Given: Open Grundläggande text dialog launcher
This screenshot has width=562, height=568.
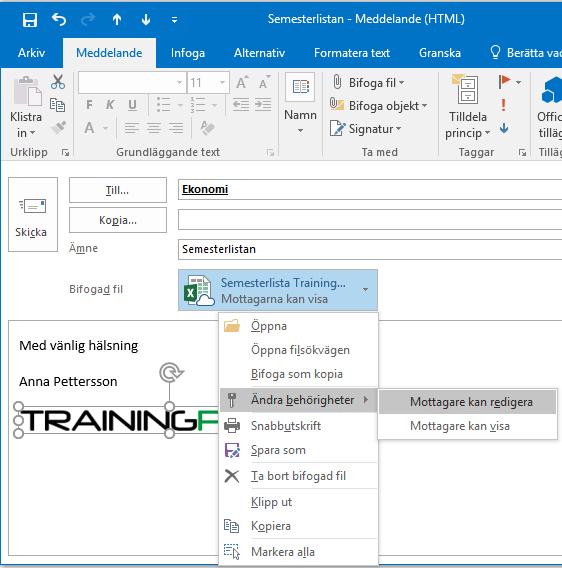Looking at the screenshot, I should 270,153.
